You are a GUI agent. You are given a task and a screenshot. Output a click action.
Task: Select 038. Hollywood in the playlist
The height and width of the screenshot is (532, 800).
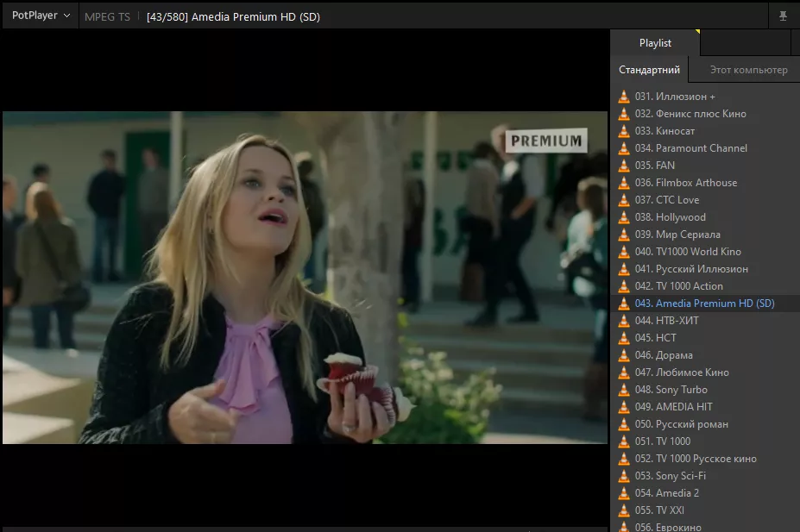tap(706, 217)
